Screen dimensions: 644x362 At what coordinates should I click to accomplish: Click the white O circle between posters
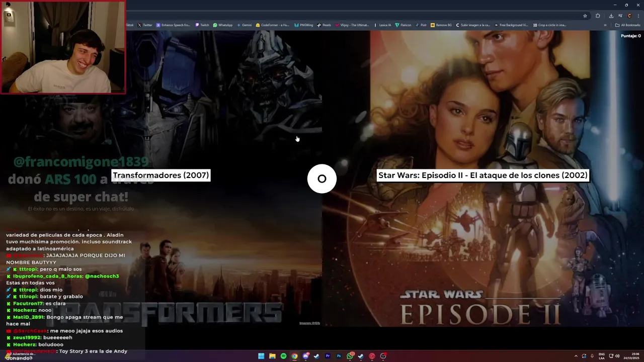point(322,178)
